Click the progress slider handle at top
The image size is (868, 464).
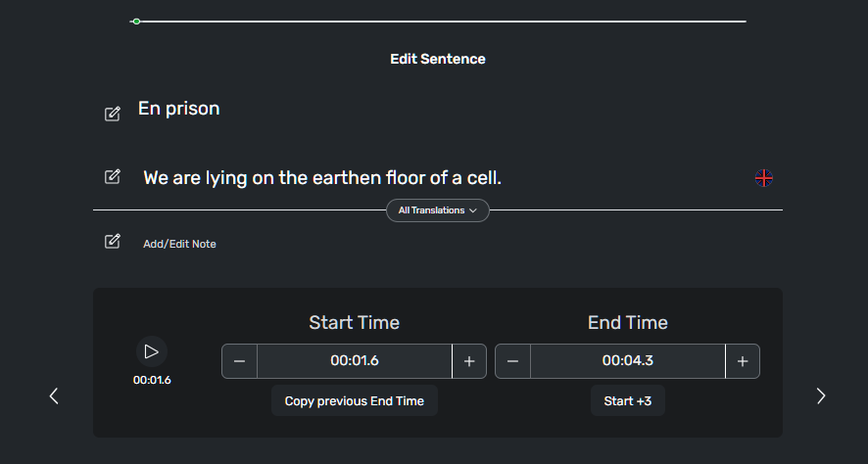click(136, 21)
